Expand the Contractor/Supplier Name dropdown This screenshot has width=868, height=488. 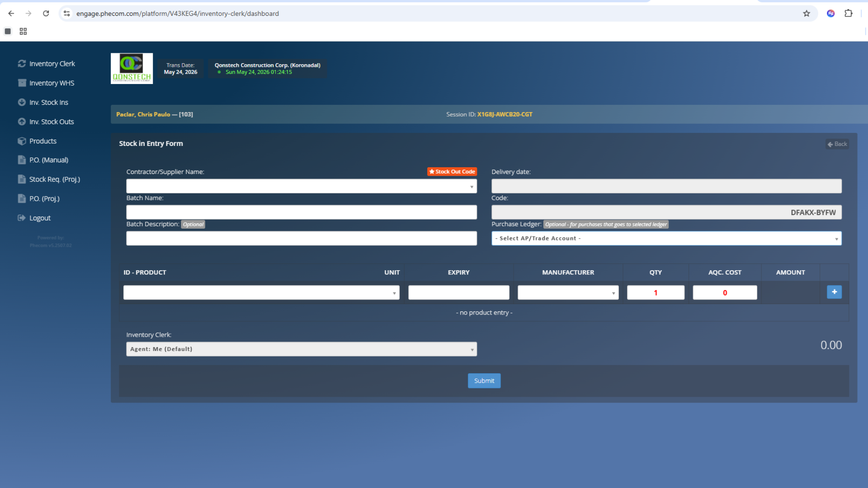click(302, 186)
